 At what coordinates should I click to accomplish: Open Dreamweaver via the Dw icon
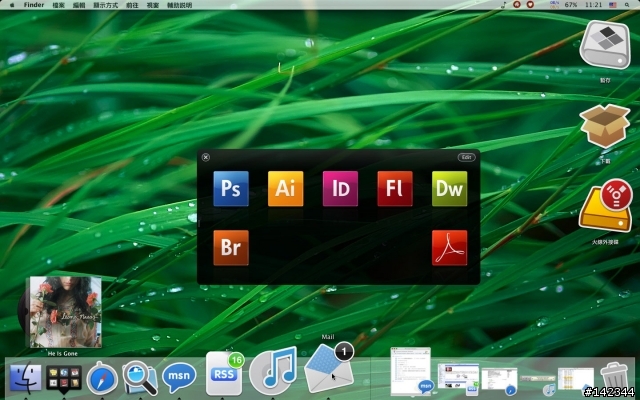449,189
